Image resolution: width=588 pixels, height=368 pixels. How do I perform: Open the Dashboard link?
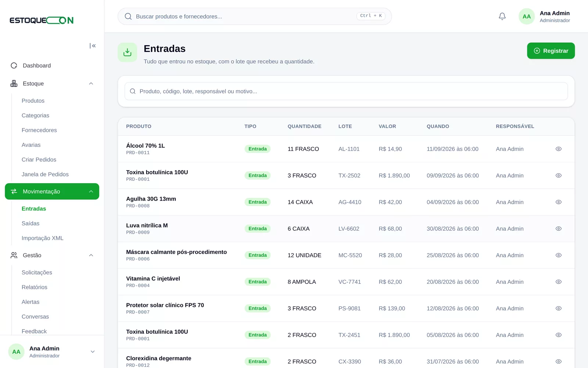[x=37, y=66]
